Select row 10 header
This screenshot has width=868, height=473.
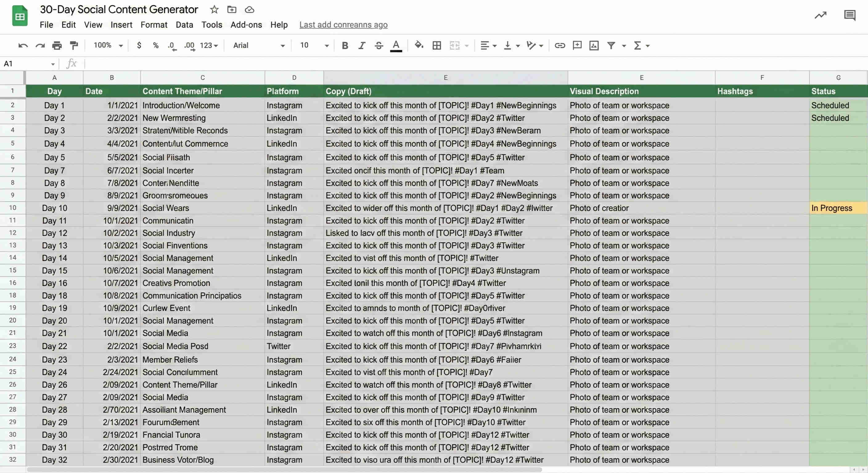(12, 208)
